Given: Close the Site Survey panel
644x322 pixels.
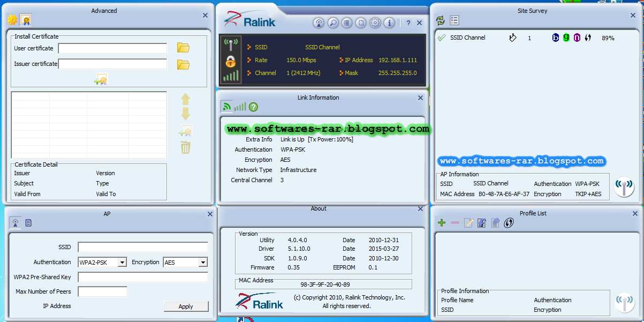Looking at the screenshot, I should click(633, 16).
